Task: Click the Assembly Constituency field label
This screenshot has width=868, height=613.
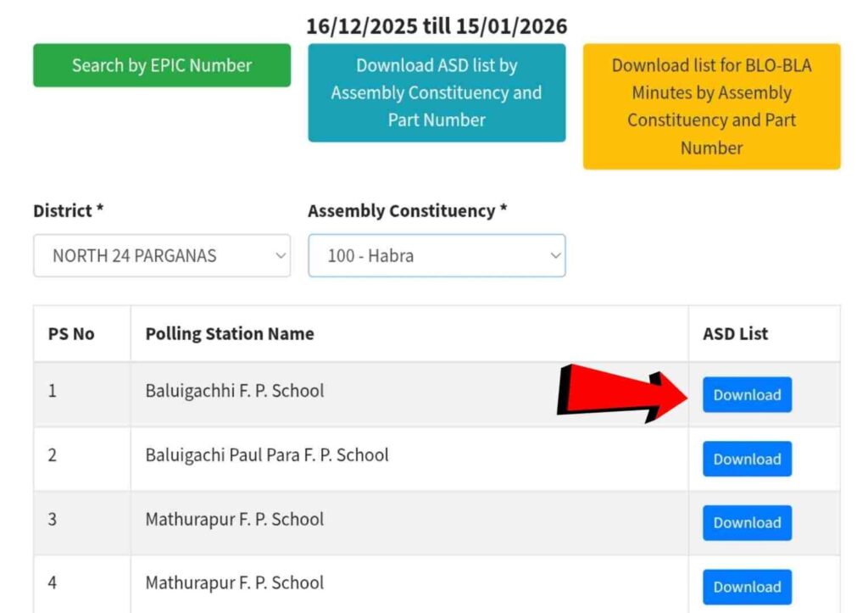Action: click(407, 211)
